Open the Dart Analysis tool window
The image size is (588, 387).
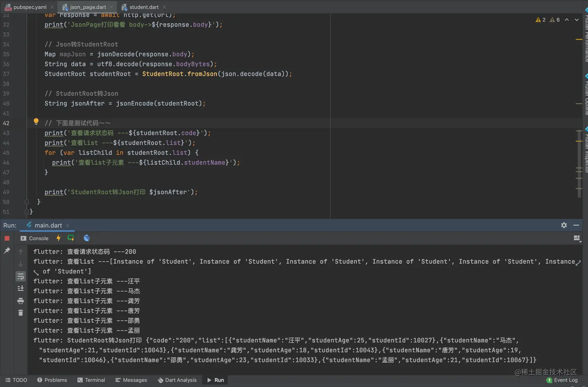point(177,380)
